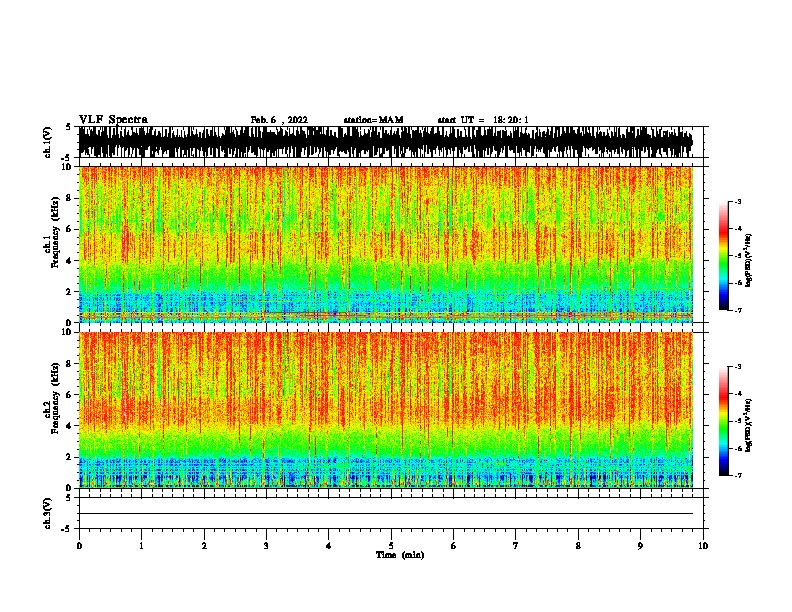Screen dimensions: 792x612
Task: Click the ch.1 voltage waveform strip
Action: point(386,142)
